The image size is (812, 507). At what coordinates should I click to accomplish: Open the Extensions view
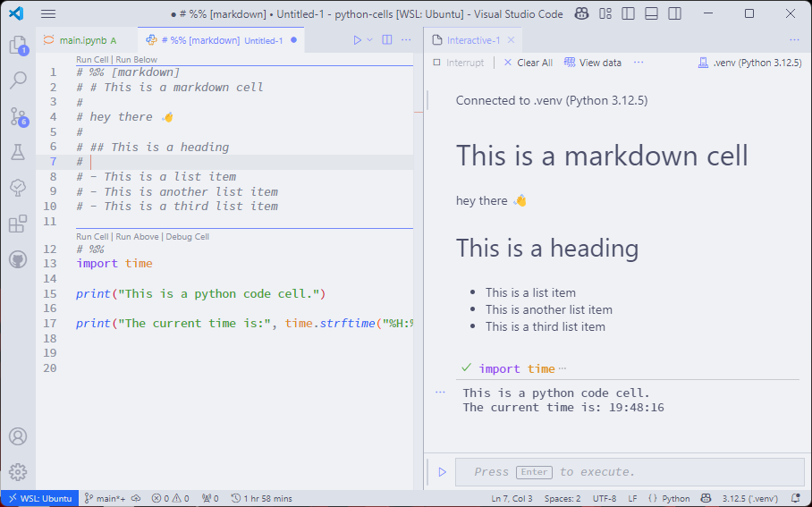tap(18, 224)
